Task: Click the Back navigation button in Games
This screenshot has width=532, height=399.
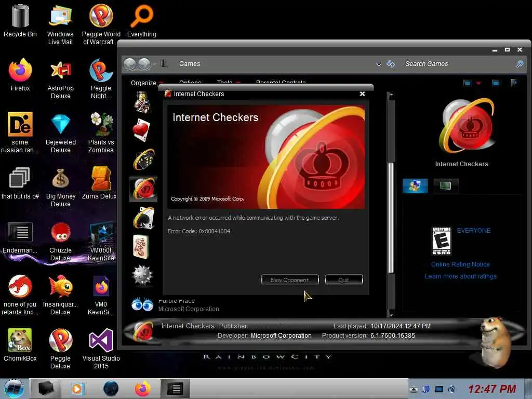Action: pos(129,64)
